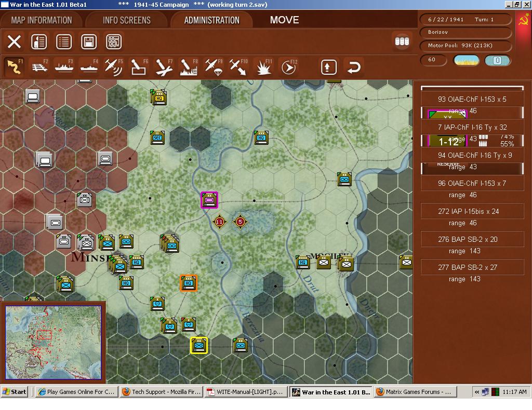Expand hidden system tray icons chevron
Screen dimensions: 532x410
coord(477,392)
